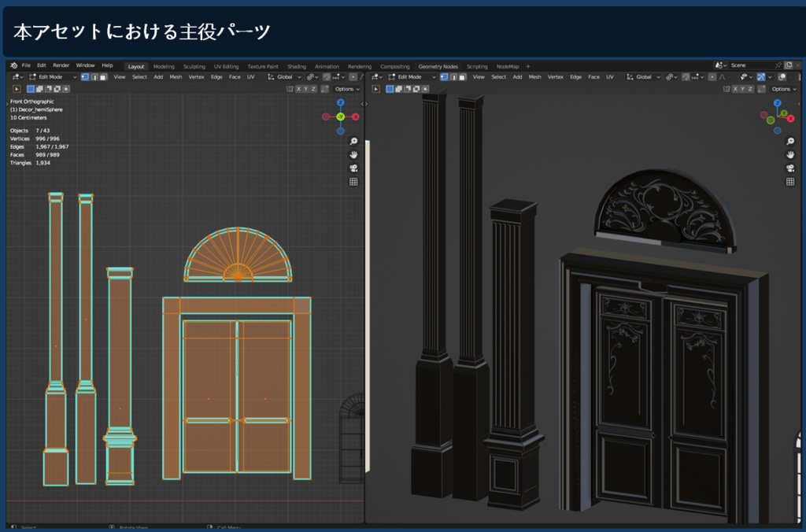Screen dimensions: 806x532
Task: Click the add workspace plus button
Action: click(x=527, y=66)
